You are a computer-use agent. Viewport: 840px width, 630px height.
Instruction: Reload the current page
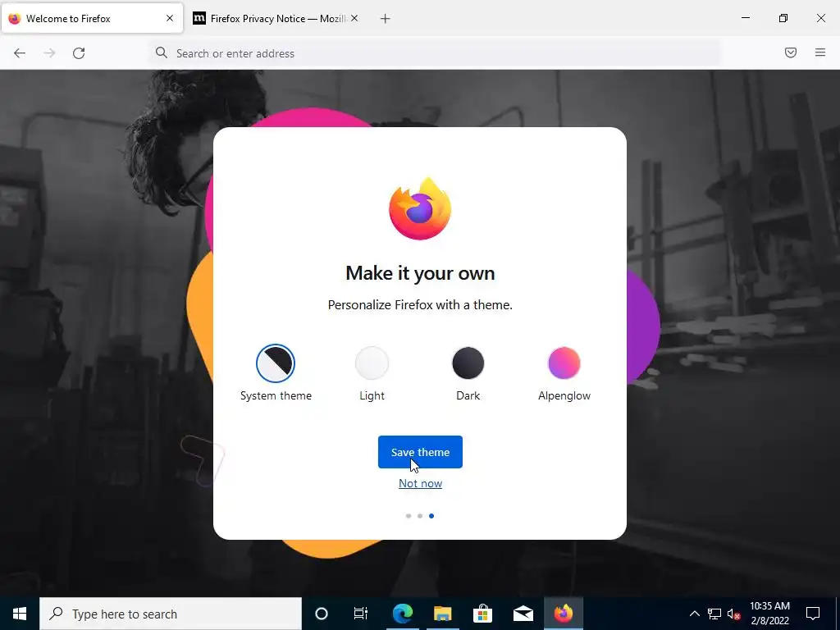click(79, 53)
